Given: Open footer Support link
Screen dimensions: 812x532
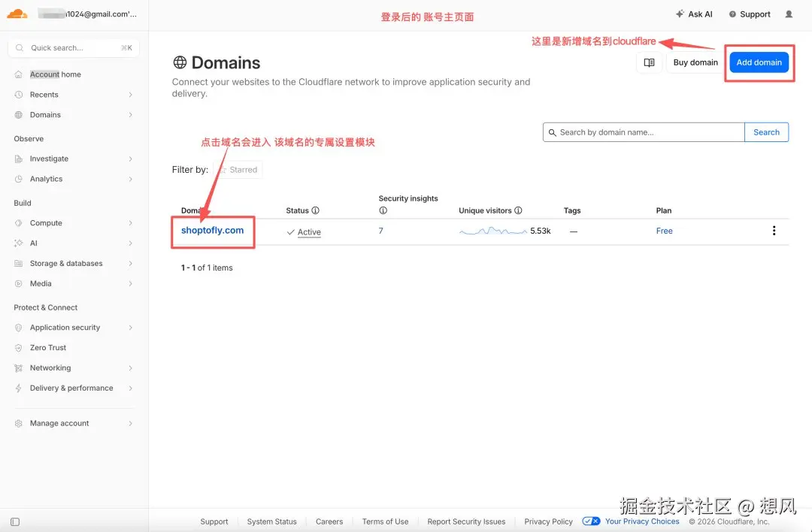Looking at the screenshot, I should 214,521.
